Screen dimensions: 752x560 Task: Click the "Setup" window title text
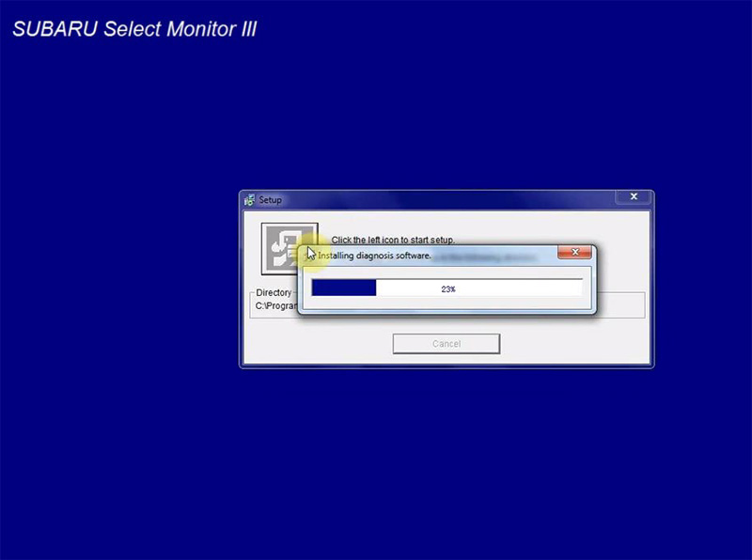pos(271,200)
